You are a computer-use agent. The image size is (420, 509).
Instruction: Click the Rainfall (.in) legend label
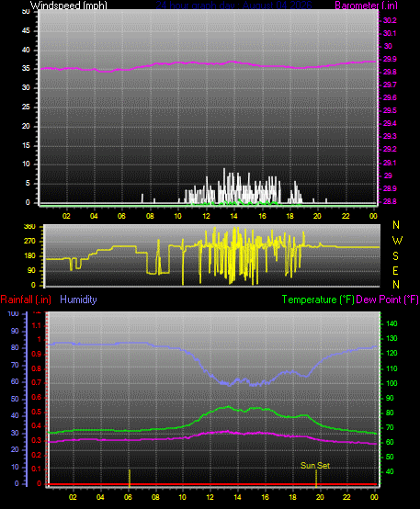26,300
